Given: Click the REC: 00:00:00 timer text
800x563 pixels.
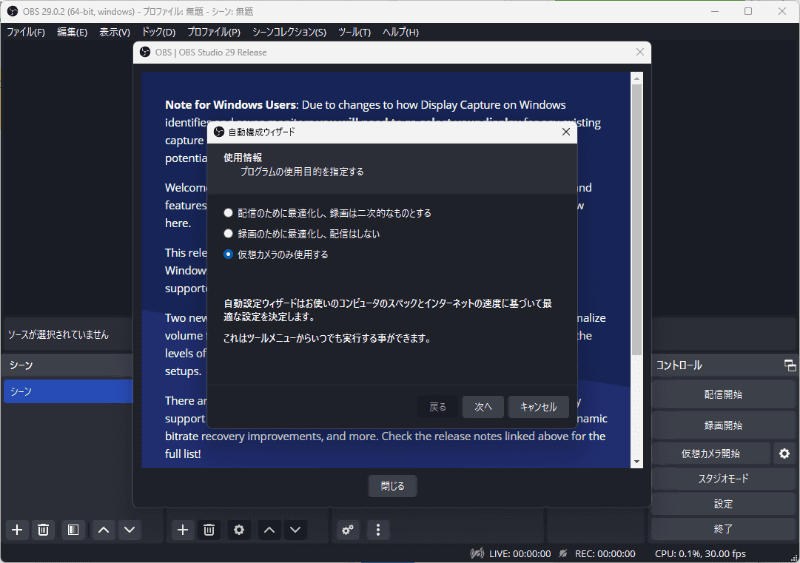Looking at the screenshot, I should [605, 553].
